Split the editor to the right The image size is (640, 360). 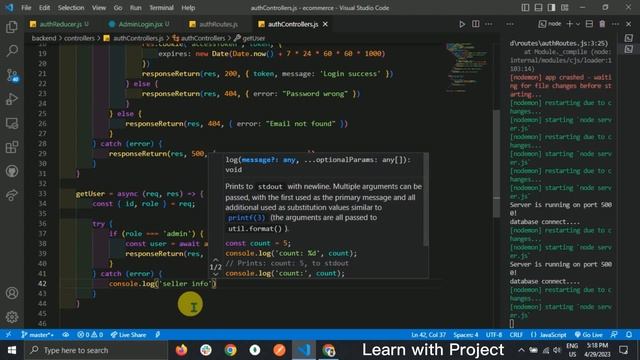pyautogui.click(x=476, y=24)
